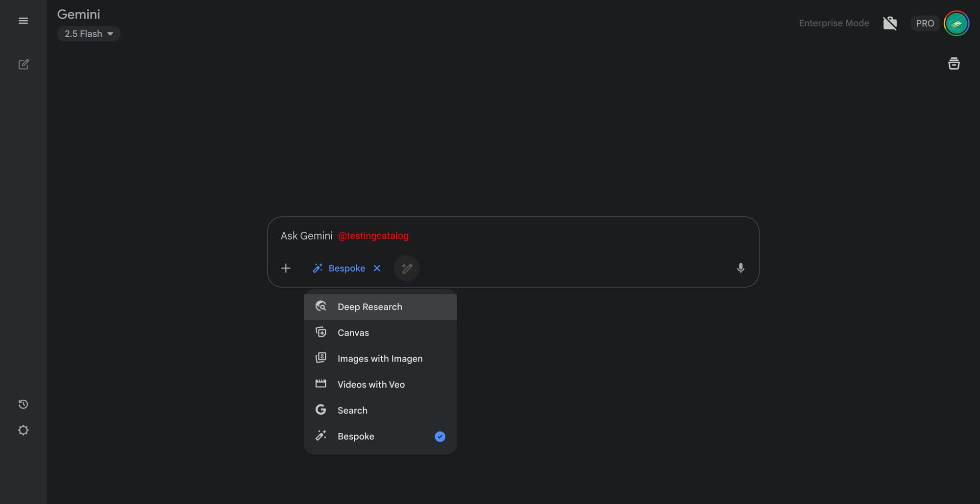Screen dimensions: 980x504
Task: Toggle the crossed-out briefcase enterprise icon
Action: pyautogui.click(x=890, y=23)
